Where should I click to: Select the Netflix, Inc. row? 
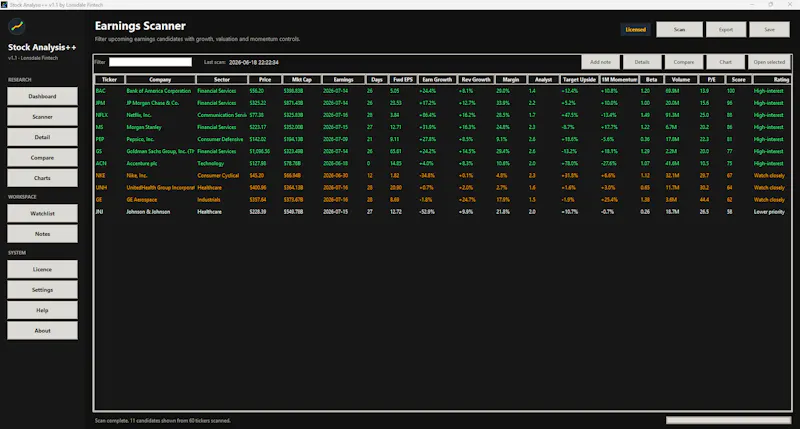pos(443,115)
